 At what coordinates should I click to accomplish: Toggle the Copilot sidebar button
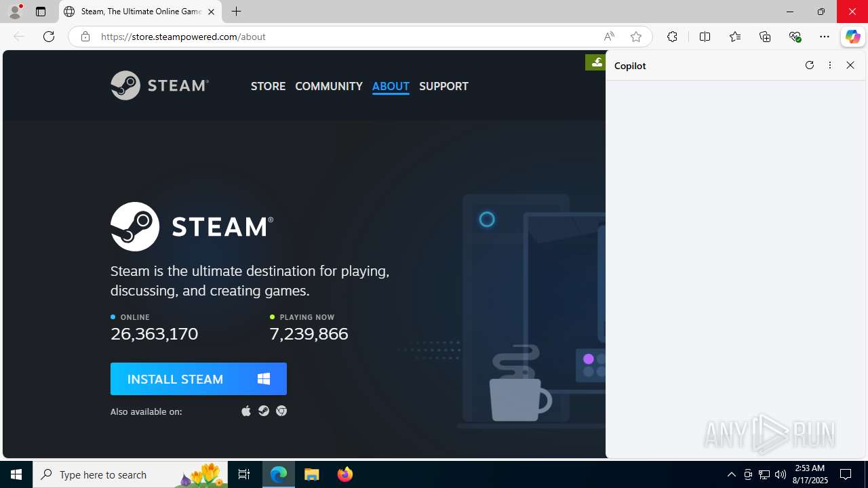(852, 37)
